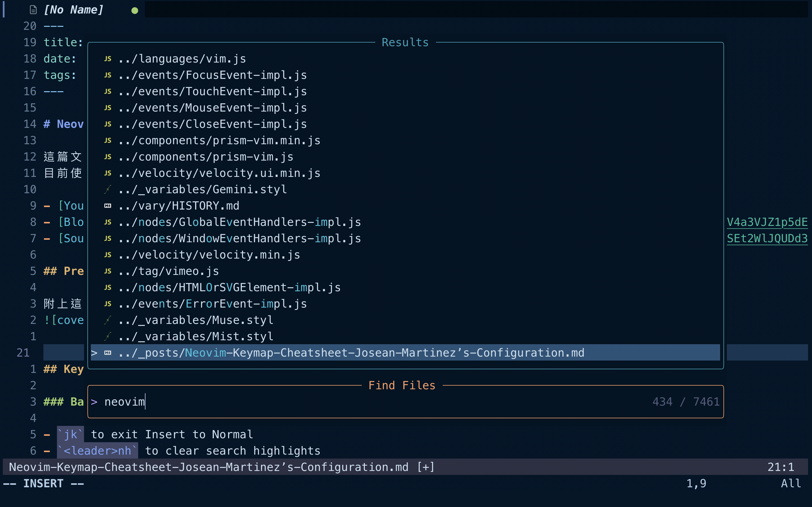This screenshot has height=507, width=812.
Task: Click the `<leader>nh` inline code text
Action: click(x=97, y=451)
